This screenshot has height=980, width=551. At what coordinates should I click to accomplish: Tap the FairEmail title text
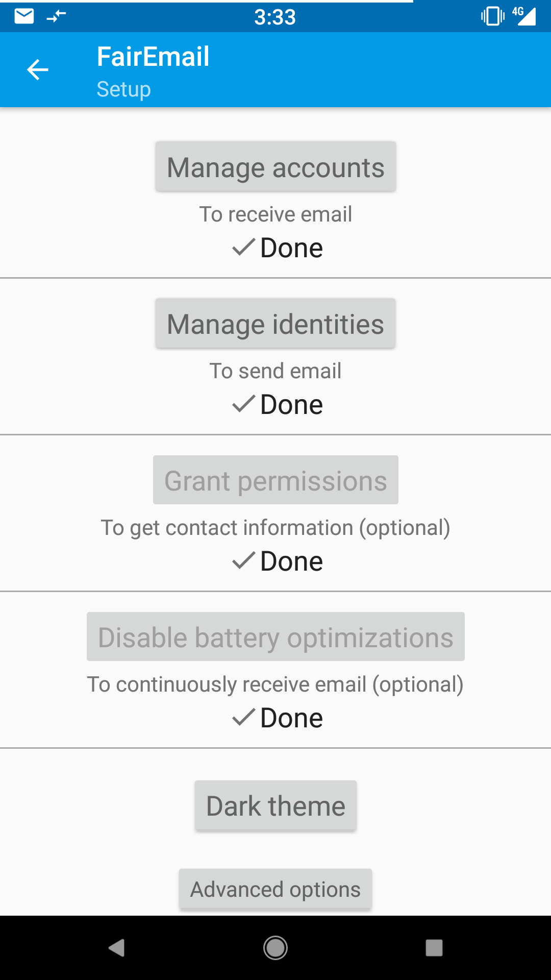[x=153, y=56]
